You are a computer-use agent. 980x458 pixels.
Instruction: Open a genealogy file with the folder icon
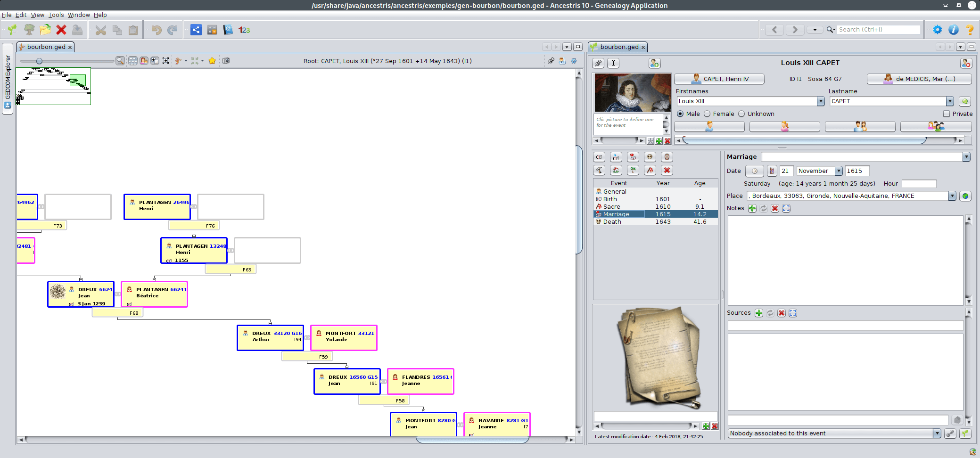45,30
